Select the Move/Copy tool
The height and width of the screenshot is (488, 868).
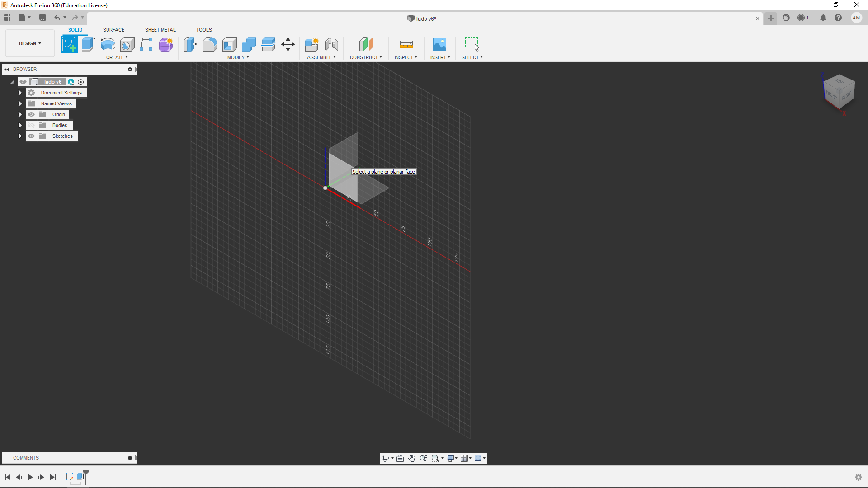click(x=288, y=44)
